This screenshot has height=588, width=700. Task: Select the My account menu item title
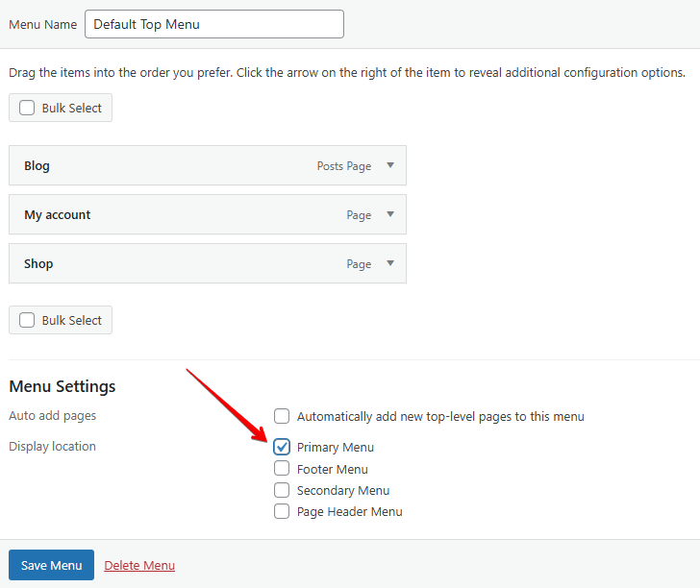[x=58, y=214]
